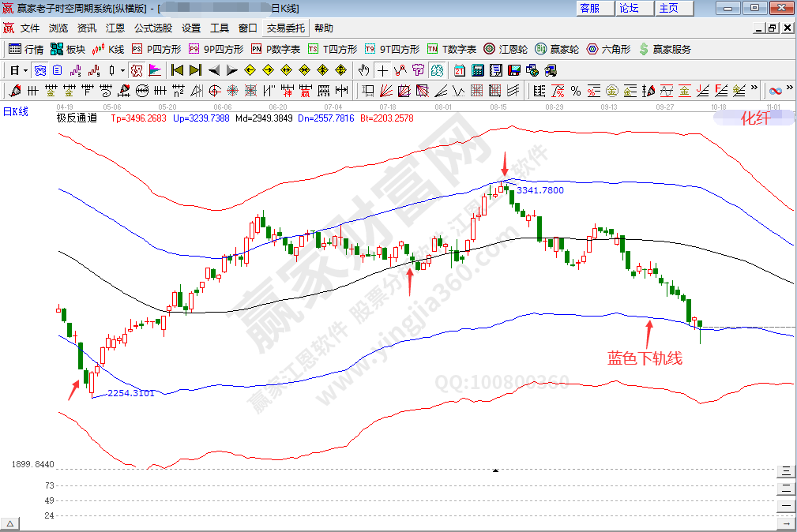
Task: Jump to first bar with skip-to-start icon
Action: (178, 69)
